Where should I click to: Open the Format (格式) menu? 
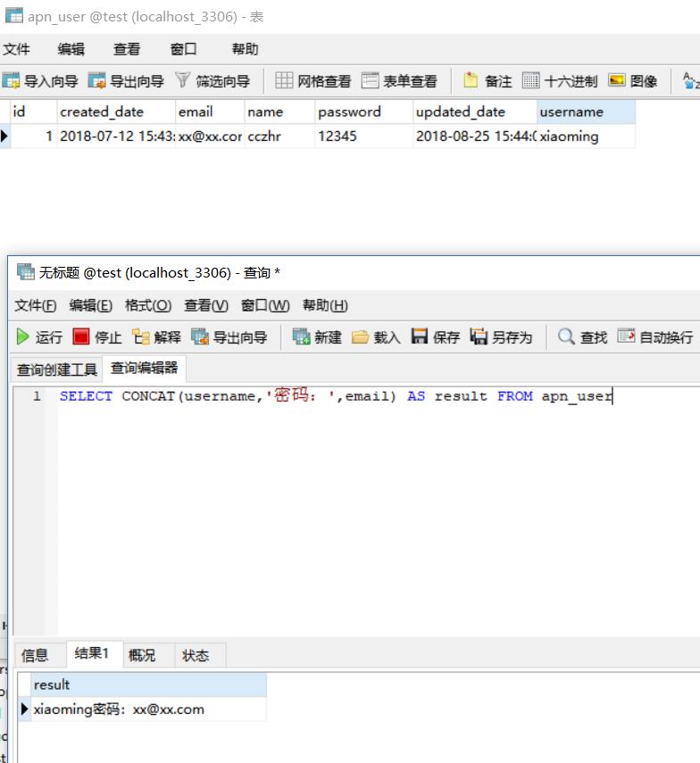click(147, 305)
